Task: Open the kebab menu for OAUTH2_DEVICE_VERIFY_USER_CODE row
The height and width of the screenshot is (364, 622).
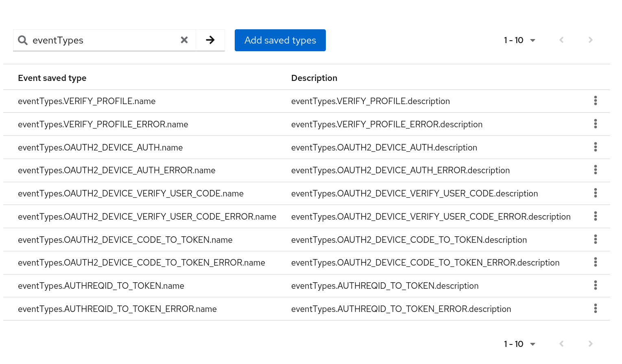Action: pos(595,193)
